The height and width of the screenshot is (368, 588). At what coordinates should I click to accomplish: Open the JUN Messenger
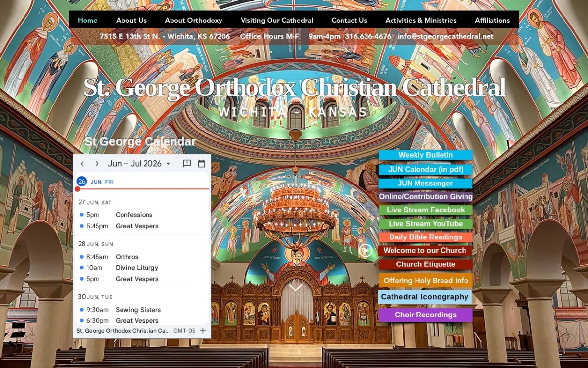click(x=425, y=183)
